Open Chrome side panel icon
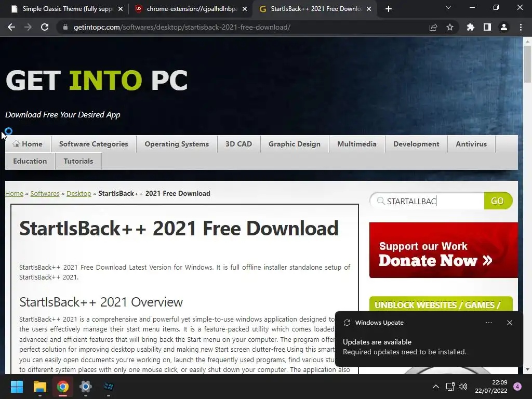 point(487,27)
